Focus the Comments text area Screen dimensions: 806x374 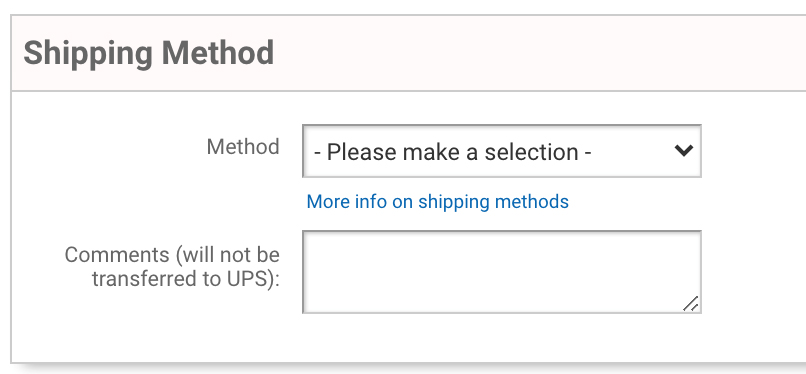[502, 272]
